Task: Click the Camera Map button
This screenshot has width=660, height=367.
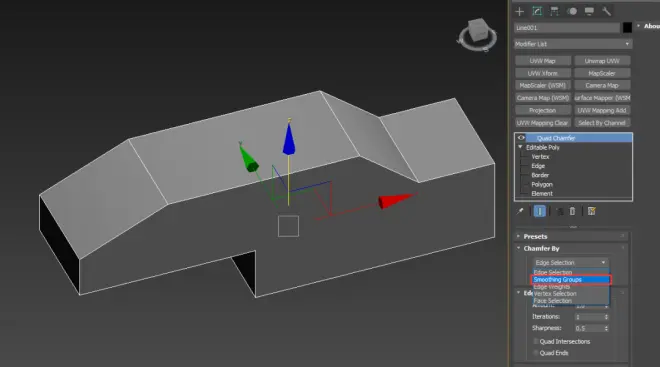Action: pyautogui.click(x=602, y=85)
